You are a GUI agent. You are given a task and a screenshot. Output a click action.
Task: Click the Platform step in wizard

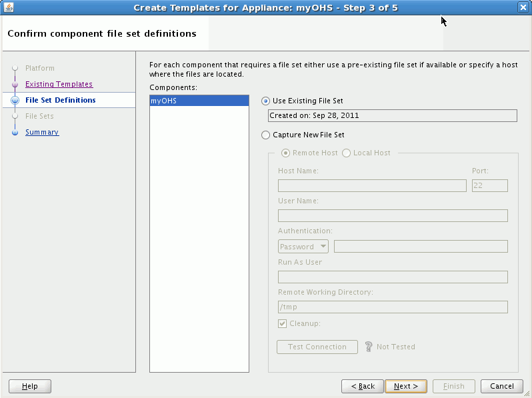tap(40, 68)
